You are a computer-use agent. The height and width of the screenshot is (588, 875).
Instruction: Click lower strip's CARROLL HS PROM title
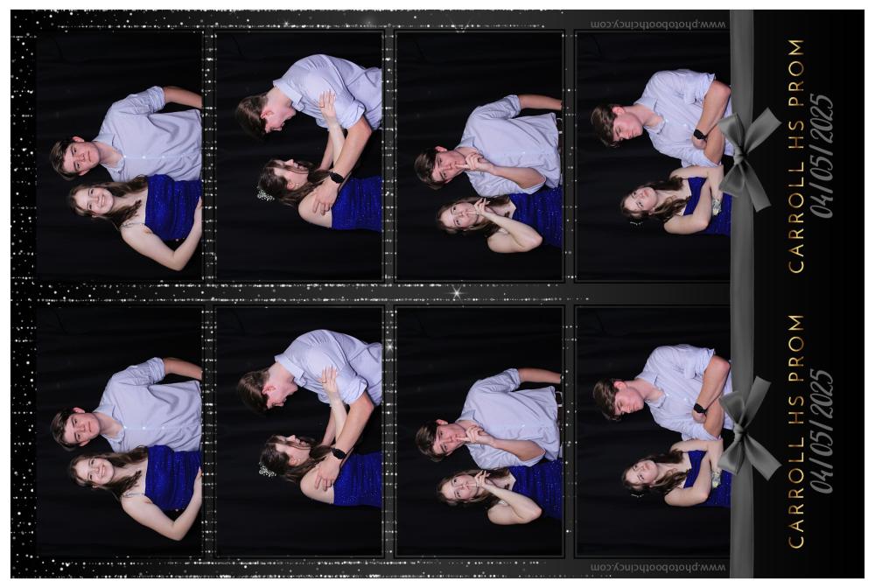pyautogui.click(x=796, y=430)
